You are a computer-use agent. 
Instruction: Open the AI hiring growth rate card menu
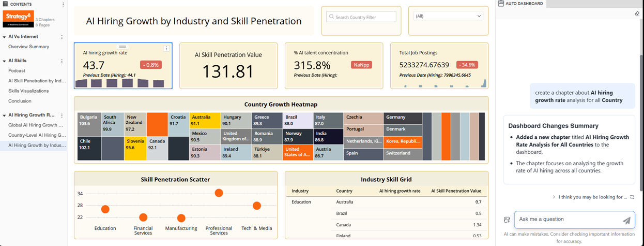pos(166,48)
